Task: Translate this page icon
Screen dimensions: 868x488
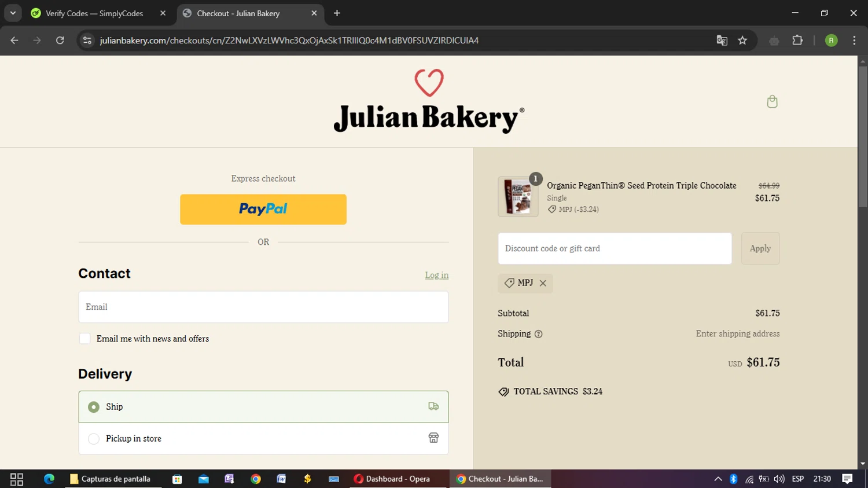Action: point(722,41)
